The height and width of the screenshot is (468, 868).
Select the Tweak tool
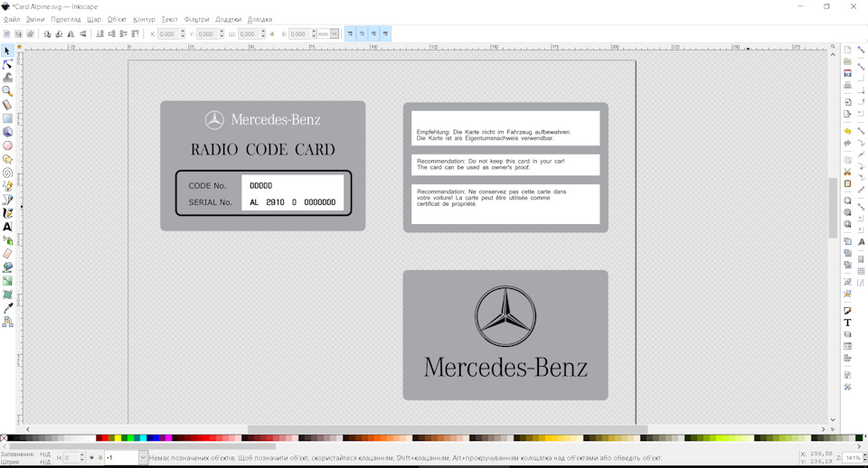[7, 78]
